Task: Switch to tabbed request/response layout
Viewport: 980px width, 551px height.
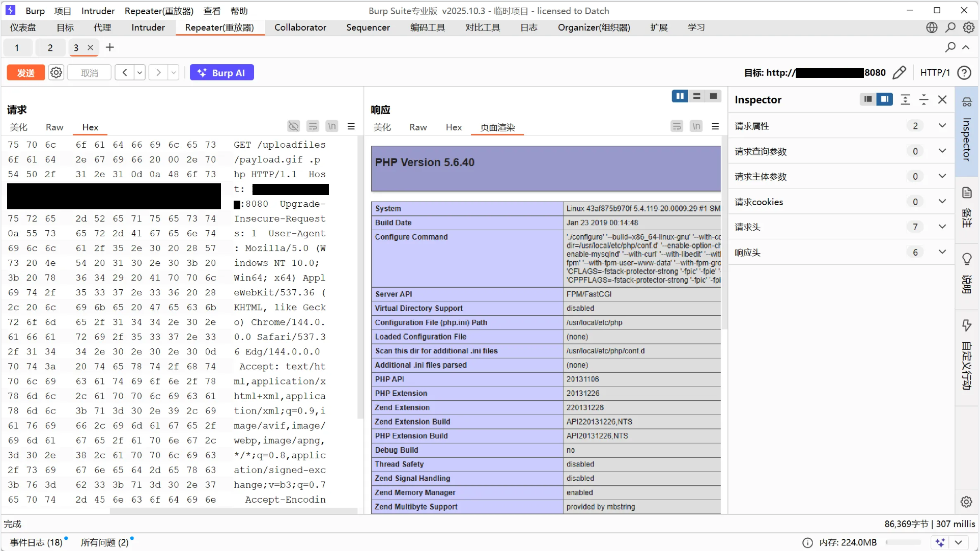Action: click(714, 96)
